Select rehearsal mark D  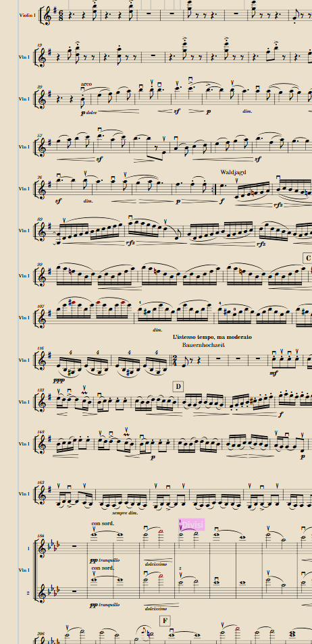click(x=178, y=387)
